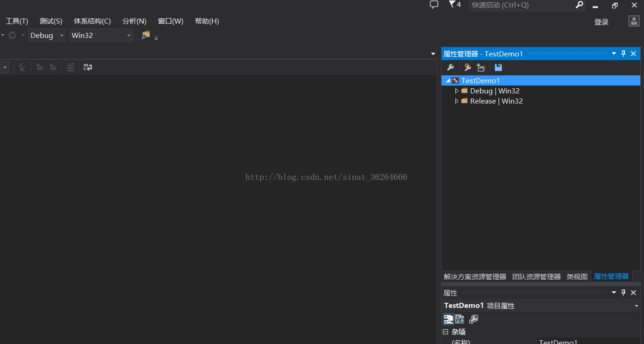The height and width of the screenshot is (344, 644).
Task: Click the account avatar icon next to 登录
Action: pyautogui.click(x=633, y=21)
